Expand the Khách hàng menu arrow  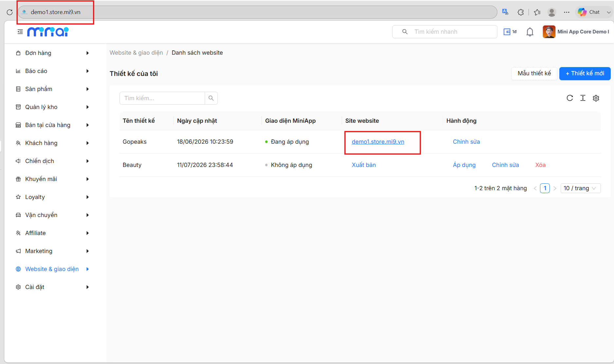pos(87,143)
